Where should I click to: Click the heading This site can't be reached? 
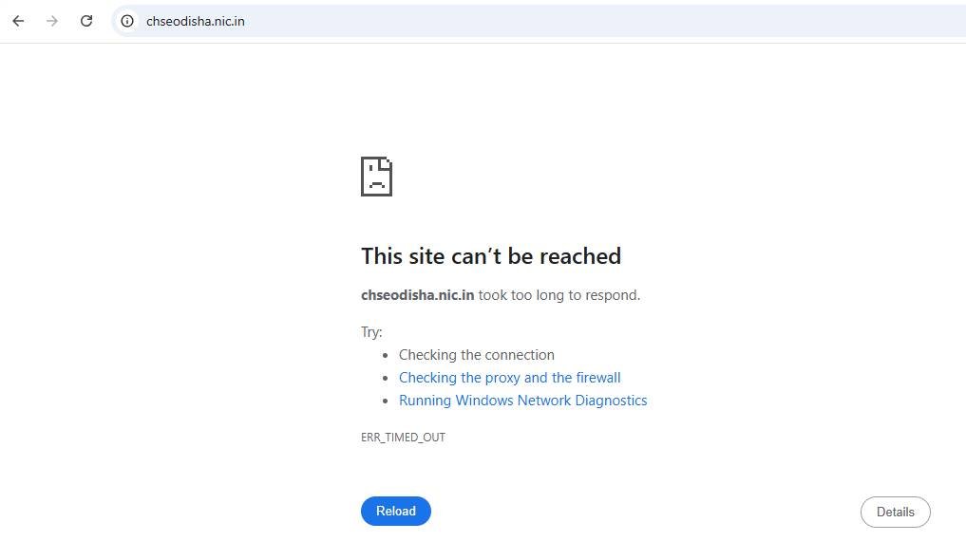[x=491, y=256]
